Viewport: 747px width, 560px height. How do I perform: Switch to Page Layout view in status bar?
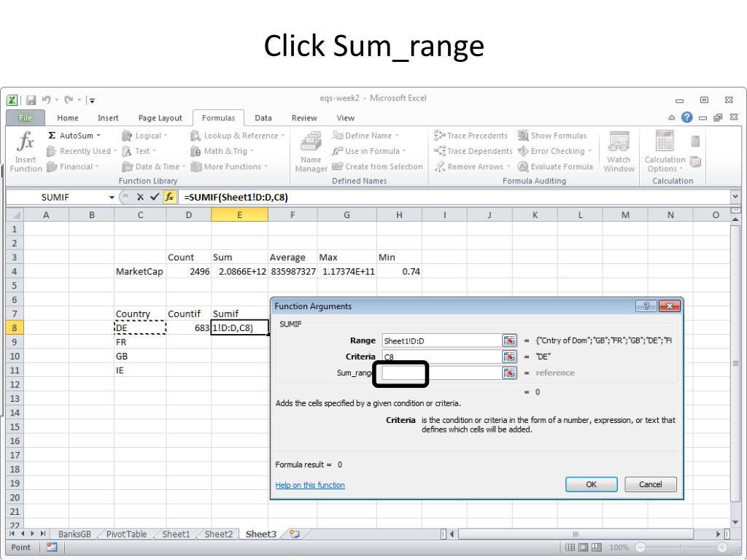click(583, 548)
